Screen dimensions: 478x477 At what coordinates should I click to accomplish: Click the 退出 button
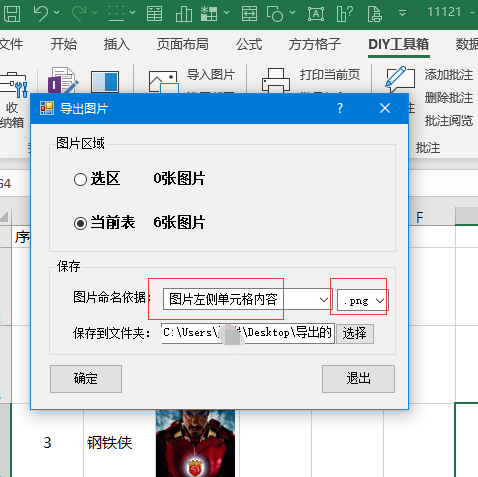[x=358, y=379]
